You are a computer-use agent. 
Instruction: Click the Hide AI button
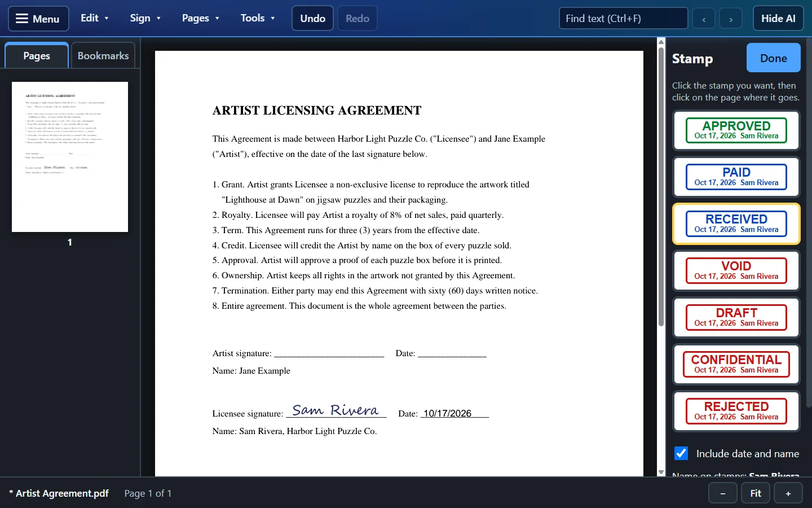coord(778,19)
